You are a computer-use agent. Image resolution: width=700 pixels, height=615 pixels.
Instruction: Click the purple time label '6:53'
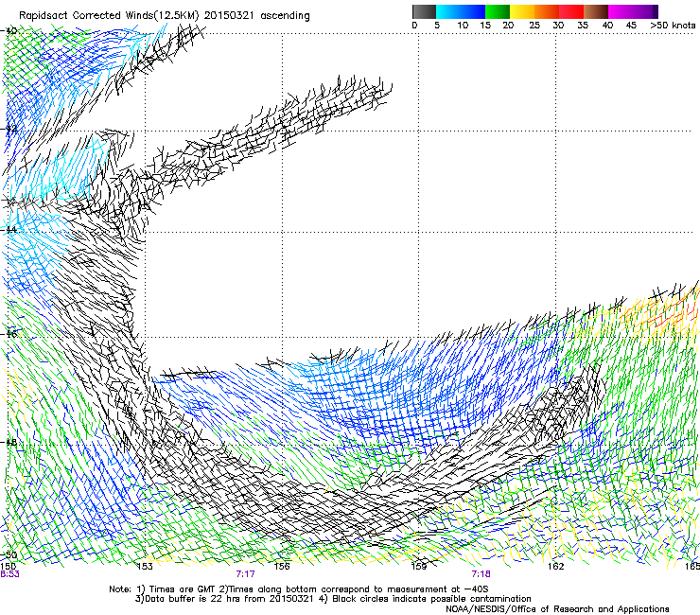[x=9, y=574]
